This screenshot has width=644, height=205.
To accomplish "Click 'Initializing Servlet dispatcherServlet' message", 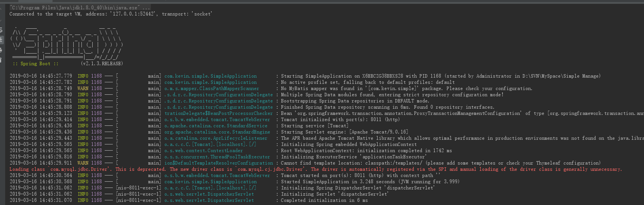I will [335, 194].
